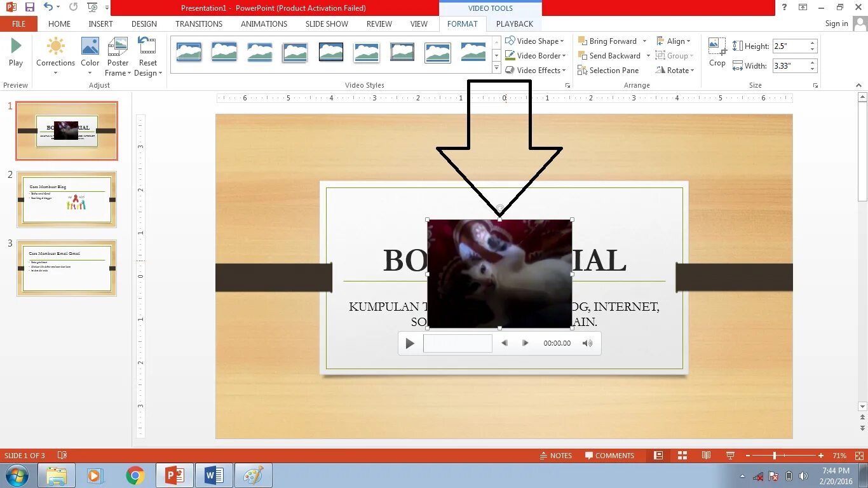This screenshot has width=868, height=488.
Task: Click the Help question mark icon
Action: [x=785, y=8]
